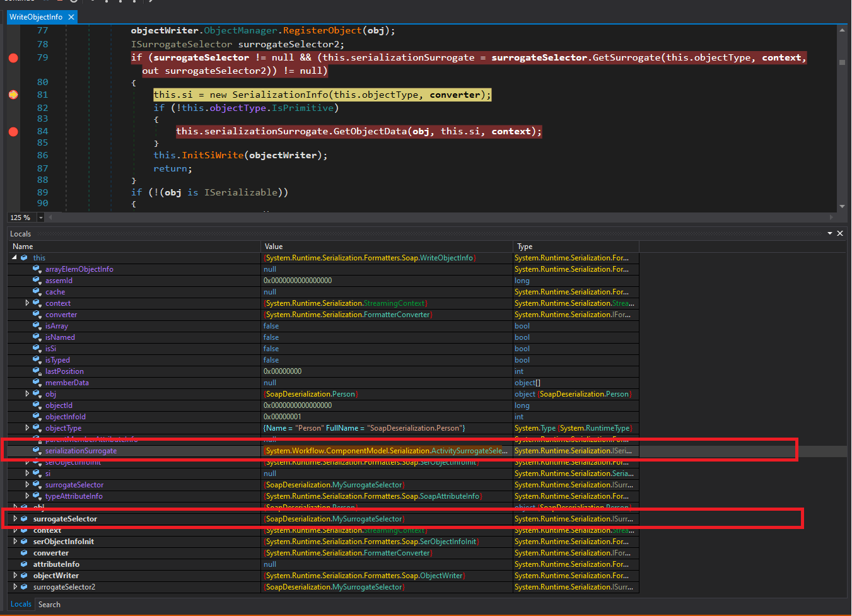Toggle the breakpoint on line 84
The height and width of the screenshot is (616, 852).
pos(13,132)
